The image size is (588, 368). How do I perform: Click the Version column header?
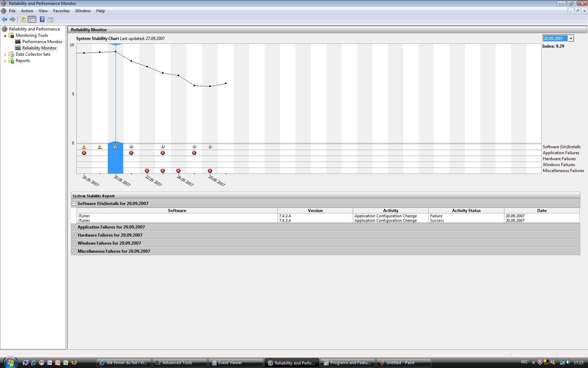pos(315,211)
